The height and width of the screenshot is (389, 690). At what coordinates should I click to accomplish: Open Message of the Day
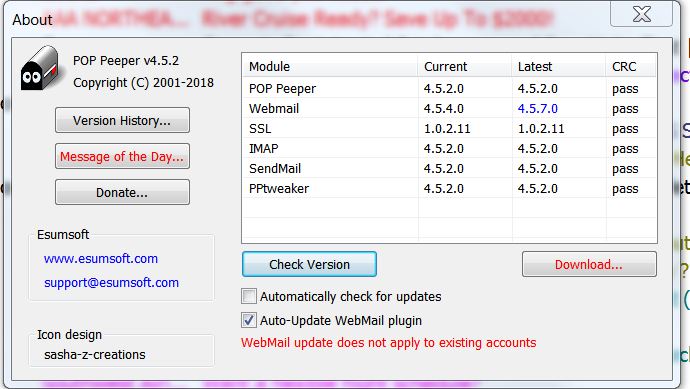(x=122, y=156)
